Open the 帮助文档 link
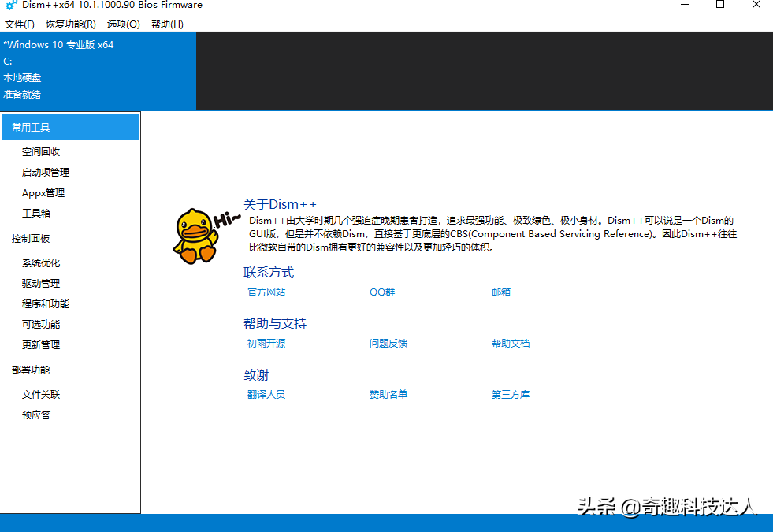The image size is (773, 532). click(x=511, y=343)
